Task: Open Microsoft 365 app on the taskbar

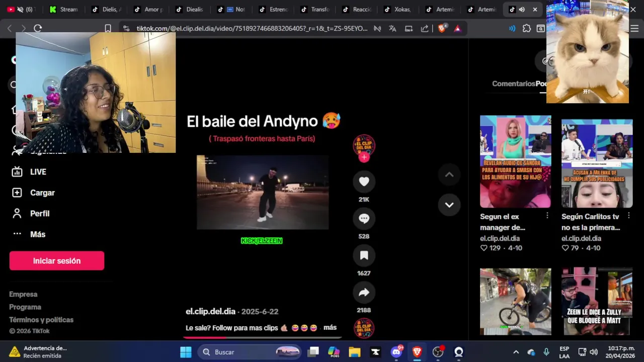Action: [334, 352]
